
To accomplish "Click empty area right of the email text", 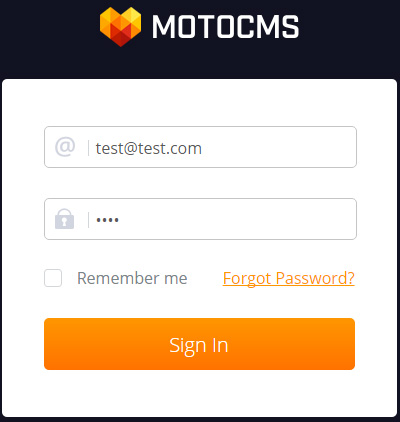I will pos(277,147).
